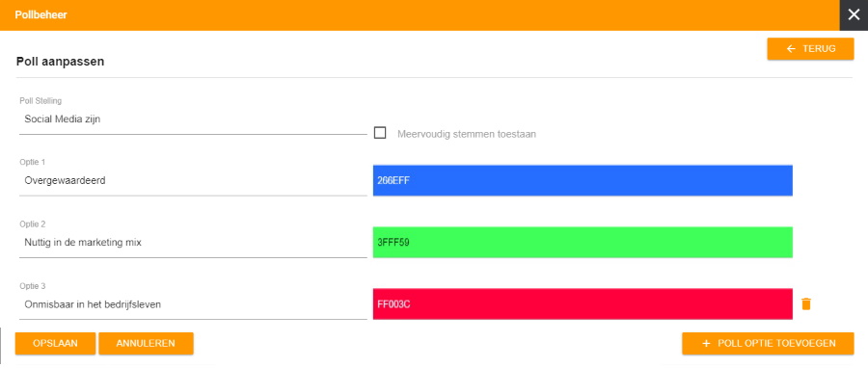
Task: Click the plus icon before Poll Optie Toevoegen
Action: pos(706,343)
